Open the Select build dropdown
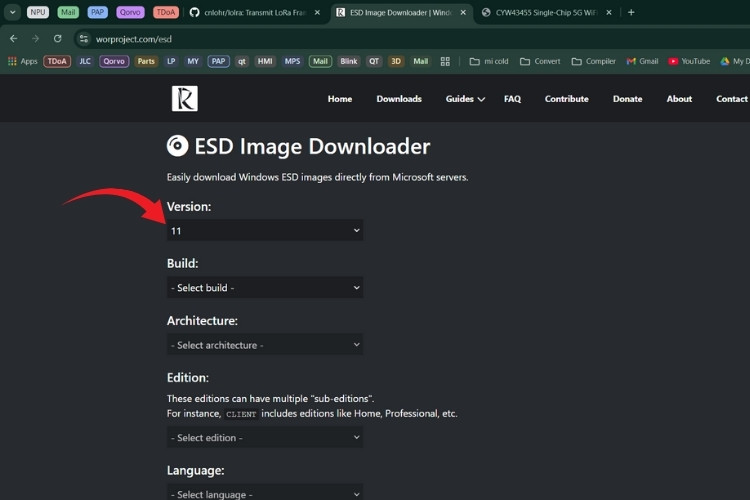This screenshot has height=500, width=750. click(x=265, y=288)
